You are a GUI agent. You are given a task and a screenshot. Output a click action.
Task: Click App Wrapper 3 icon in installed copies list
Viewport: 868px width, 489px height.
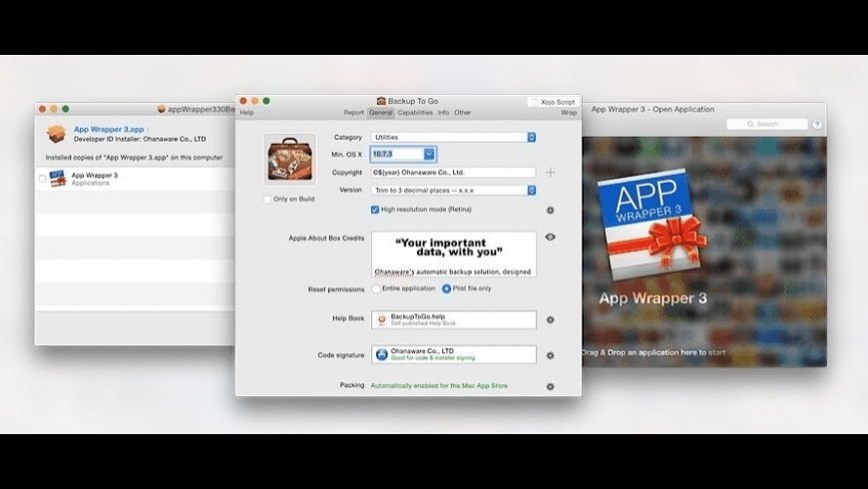pos(58,179)
